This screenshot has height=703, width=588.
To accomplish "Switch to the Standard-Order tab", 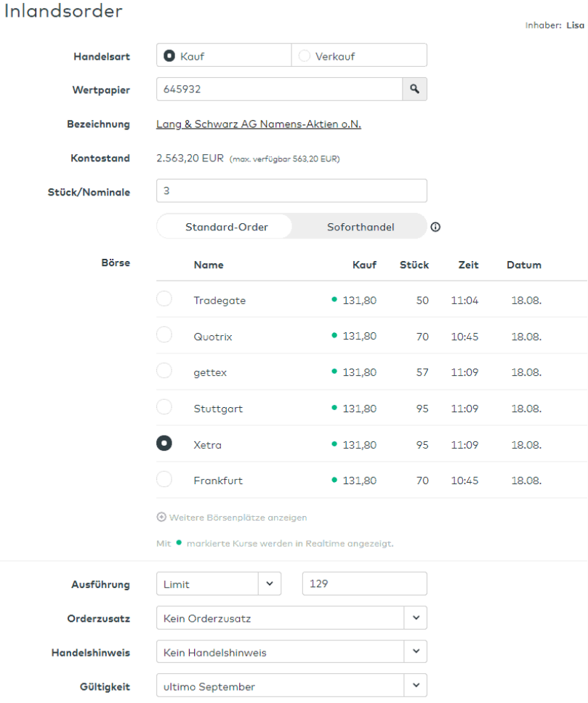I will click(x=226, y=227).
